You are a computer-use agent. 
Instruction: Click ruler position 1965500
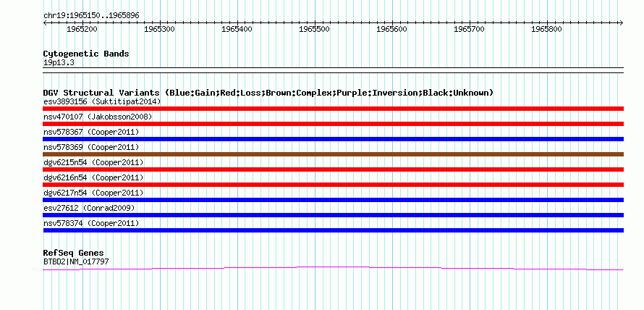click(315, 29)
